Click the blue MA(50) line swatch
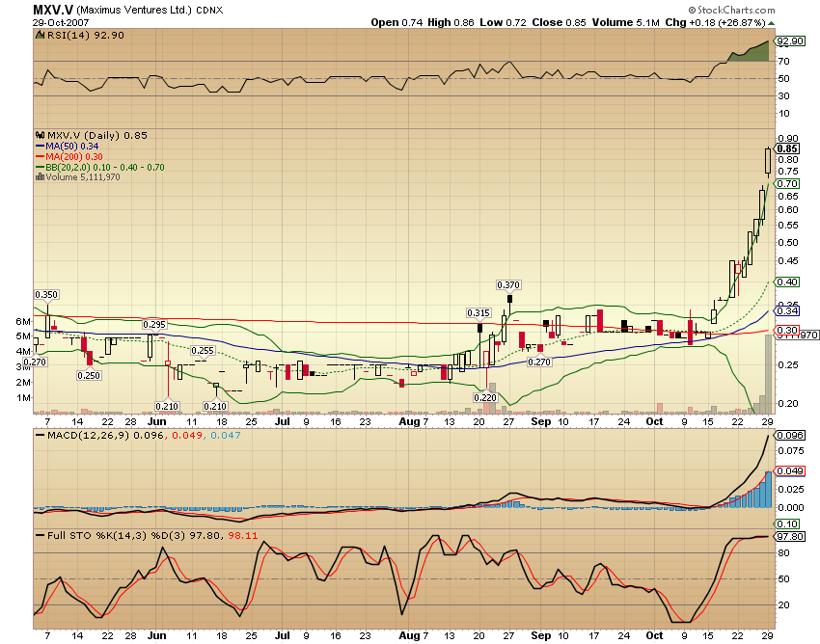The width and height of the screenshot is (820, 644). 41,147
